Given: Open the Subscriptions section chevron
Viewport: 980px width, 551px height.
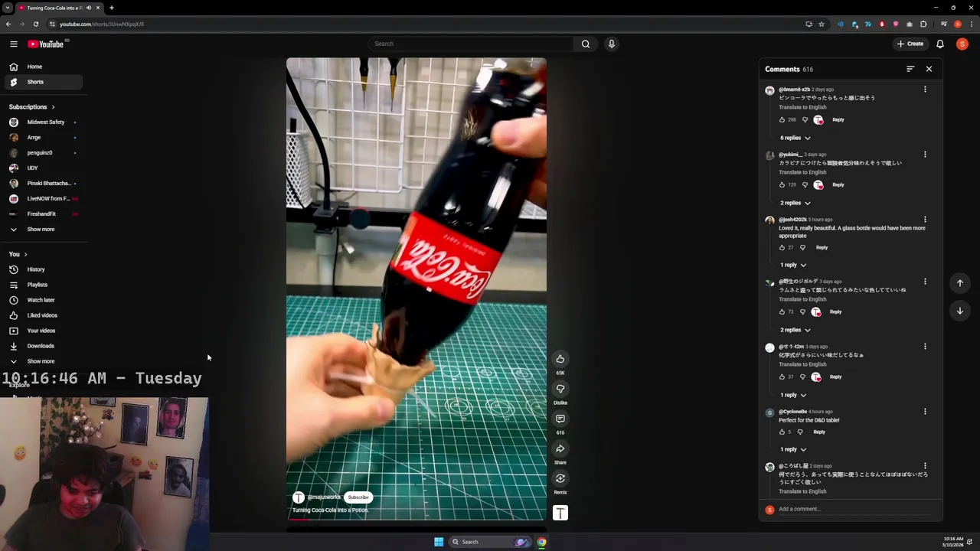Looking at the screenshot, I should [53, 107].
